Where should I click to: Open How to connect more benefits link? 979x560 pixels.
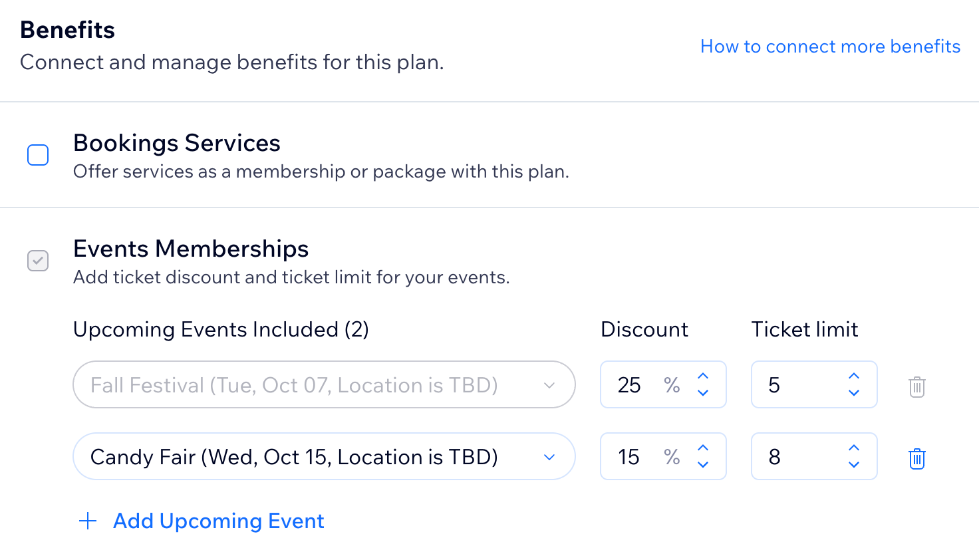pyautogui.click(x=830, y=47)
